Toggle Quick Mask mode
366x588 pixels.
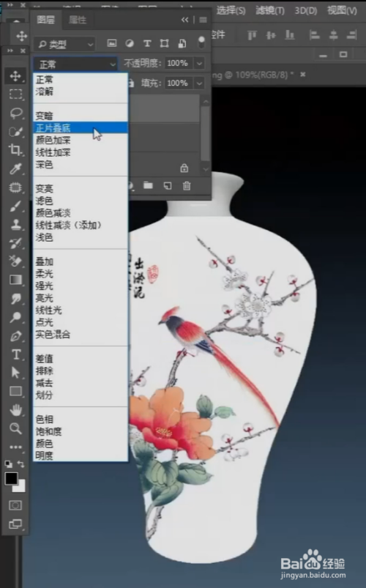click(15, 505)
